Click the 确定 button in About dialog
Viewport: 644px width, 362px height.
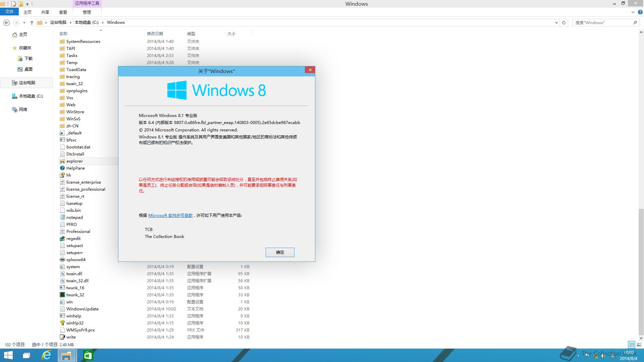pyautogui.click(x=280, y=252)
